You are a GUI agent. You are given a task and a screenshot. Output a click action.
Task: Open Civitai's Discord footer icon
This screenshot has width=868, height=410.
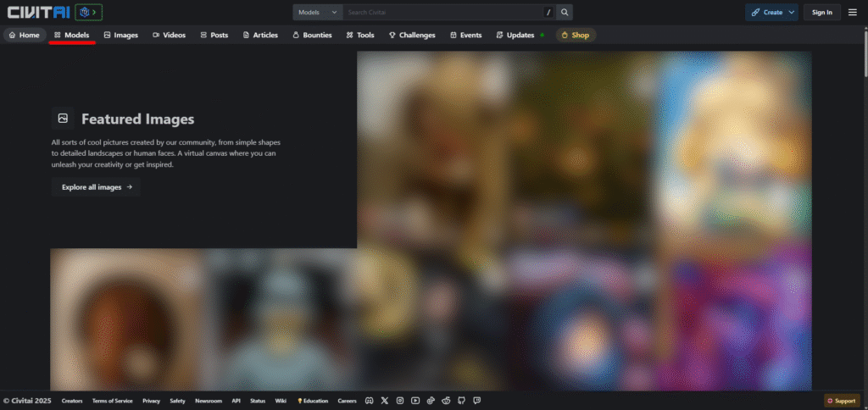(369, 401)
